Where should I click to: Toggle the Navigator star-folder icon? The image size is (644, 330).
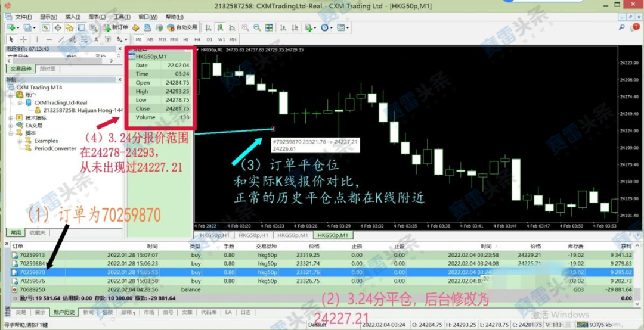click(69, 27)
